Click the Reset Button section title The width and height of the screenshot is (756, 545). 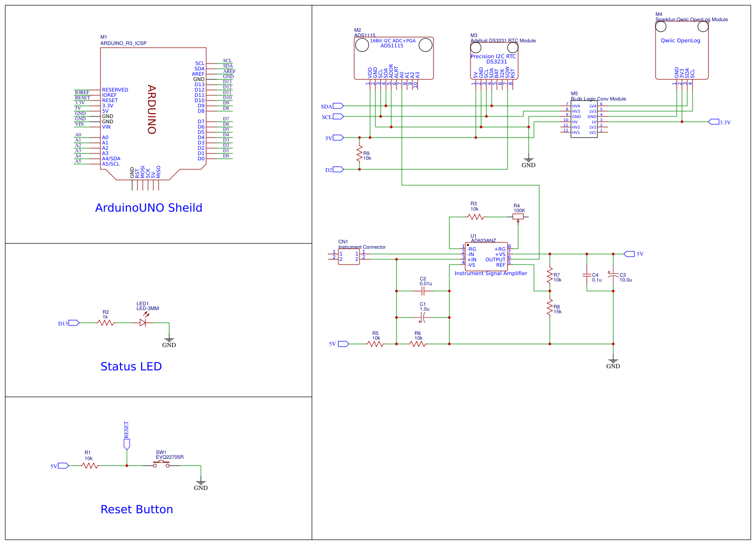(x=136, y=509)
